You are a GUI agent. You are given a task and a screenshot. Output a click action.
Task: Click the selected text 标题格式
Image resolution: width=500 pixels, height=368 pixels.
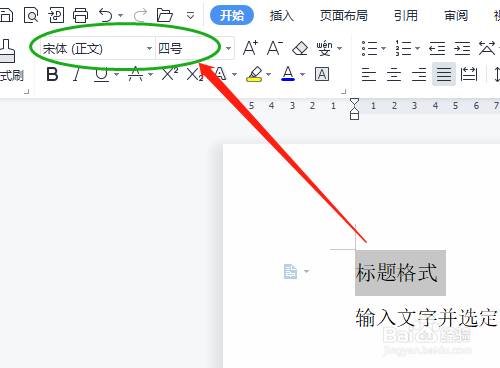397,273
